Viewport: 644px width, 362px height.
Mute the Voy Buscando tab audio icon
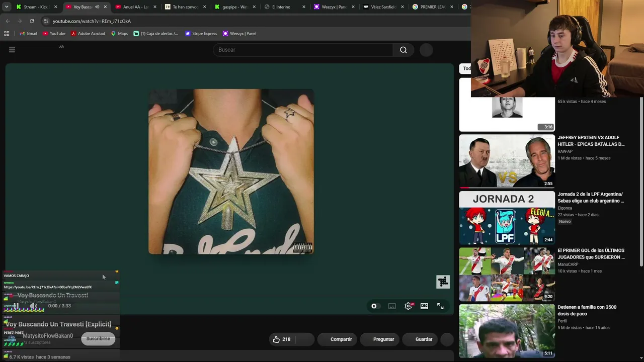[x=97, y=7]
